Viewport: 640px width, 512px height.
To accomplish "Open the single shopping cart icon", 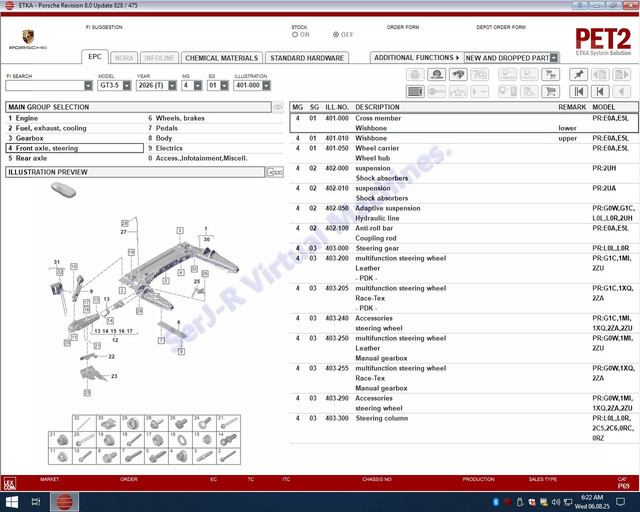I will click(x=551, y=91).
